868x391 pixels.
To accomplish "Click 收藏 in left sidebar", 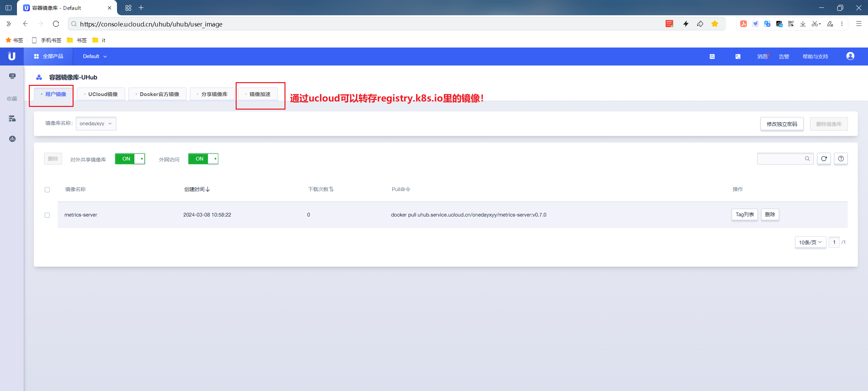I will click(x=12, y=99).
